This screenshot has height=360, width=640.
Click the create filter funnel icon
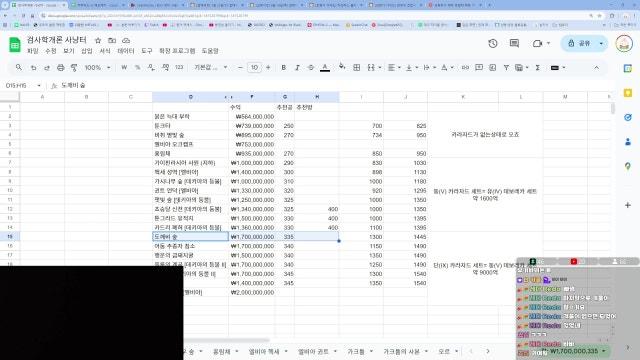pyautogui.click(x=506, y=68)
